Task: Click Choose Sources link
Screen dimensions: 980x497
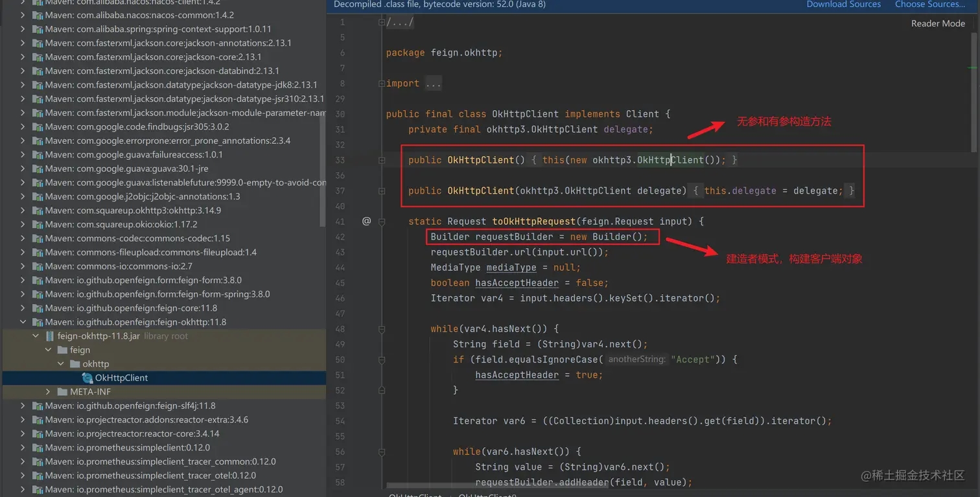Action: [930, 4]
